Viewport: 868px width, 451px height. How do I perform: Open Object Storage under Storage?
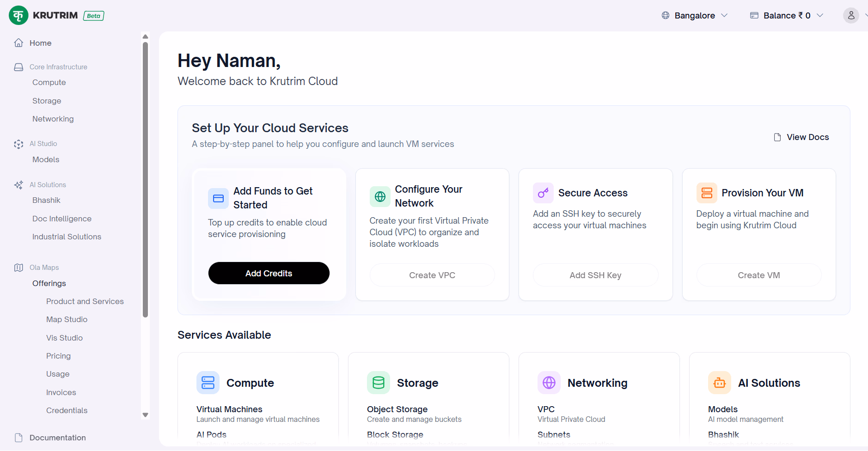[397, 409]
